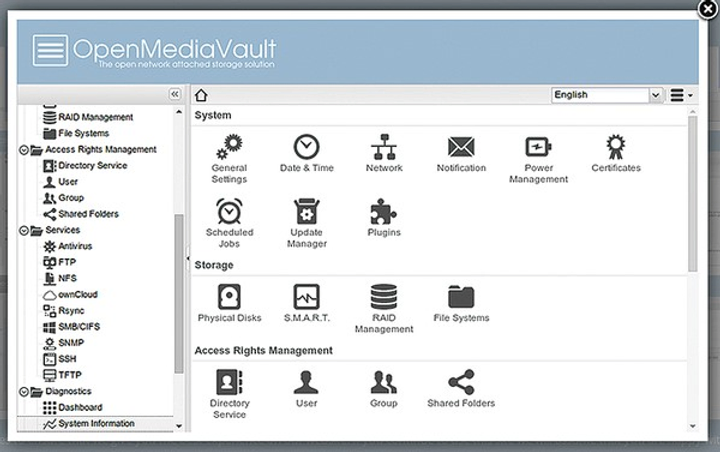Select SMB/CIFS service in the sidebar
This screenshot has width=720, height=452.
point(71,327)
